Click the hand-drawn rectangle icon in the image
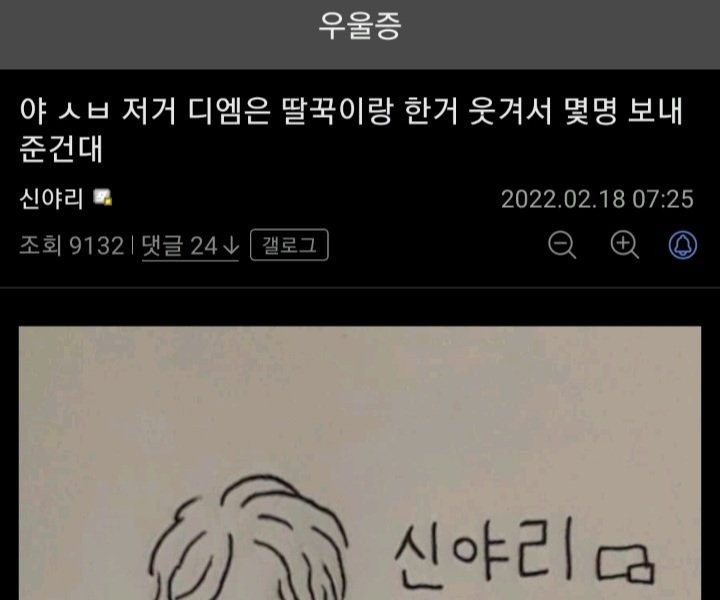720x600 pixels. pos(625,564)
